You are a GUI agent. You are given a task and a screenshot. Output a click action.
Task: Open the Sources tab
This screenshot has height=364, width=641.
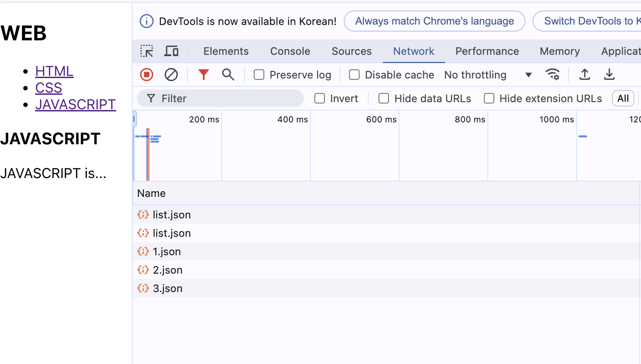352,51
